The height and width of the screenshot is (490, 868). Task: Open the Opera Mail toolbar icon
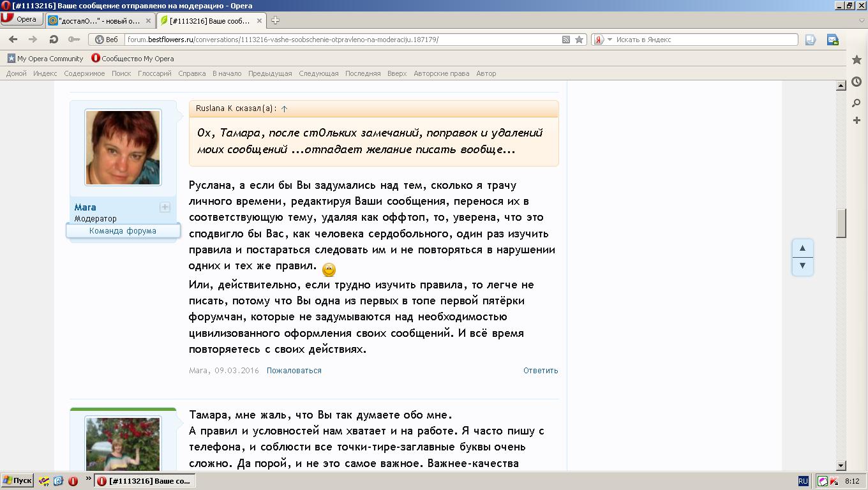tap(832, 40)
